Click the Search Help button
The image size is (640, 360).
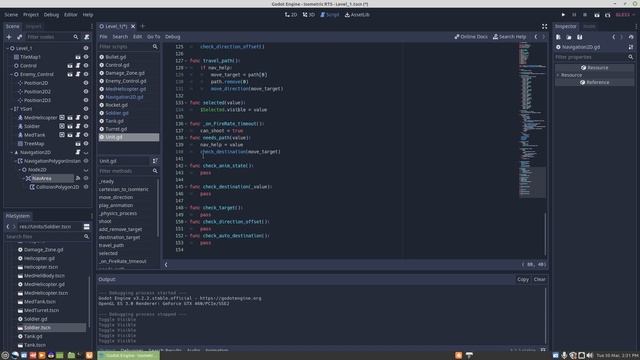tap(509, 37)
